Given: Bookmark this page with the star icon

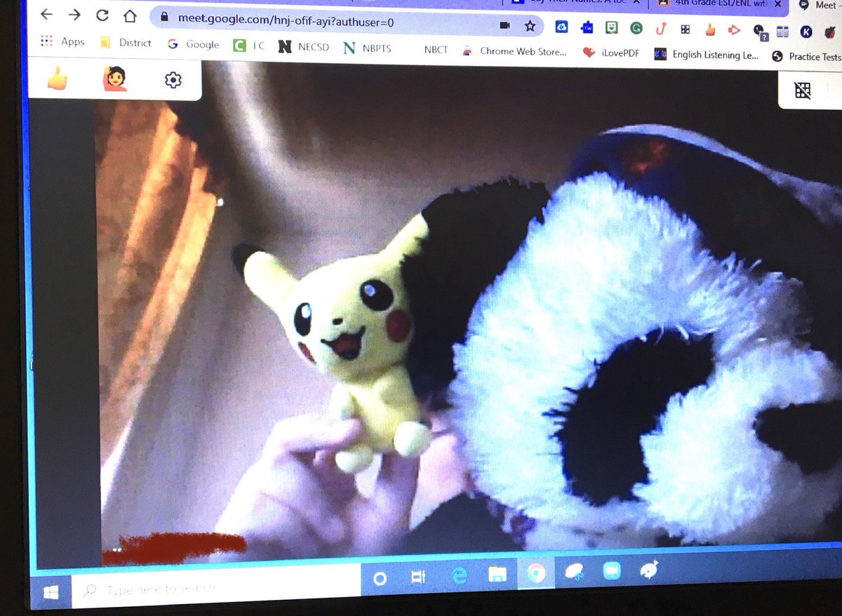Looking at the screenshot, I should pos(530,26).
